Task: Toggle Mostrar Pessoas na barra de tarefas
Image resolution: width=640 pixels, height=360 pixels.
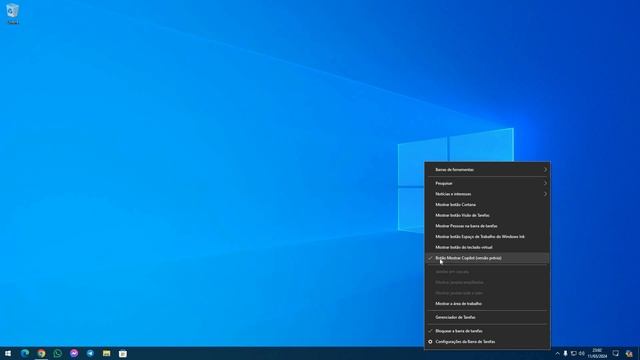Action: [x=487, y=226]
